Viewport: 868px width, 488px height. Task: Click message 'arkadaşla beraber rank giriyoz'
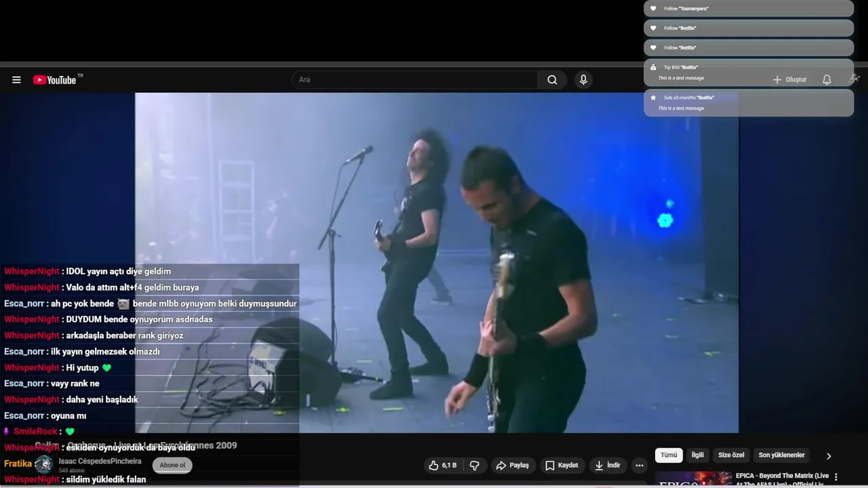125,335
